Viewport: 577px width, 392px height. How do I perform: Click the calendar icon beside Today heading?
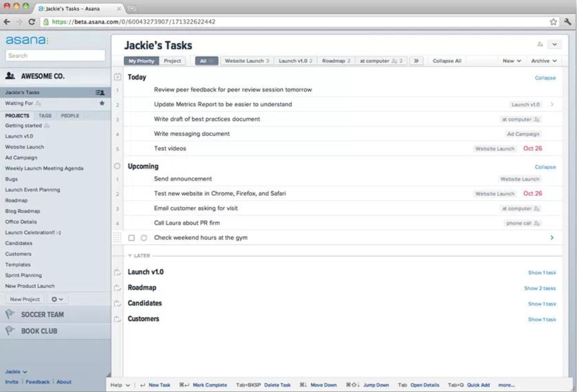click(x=118, y=77)
